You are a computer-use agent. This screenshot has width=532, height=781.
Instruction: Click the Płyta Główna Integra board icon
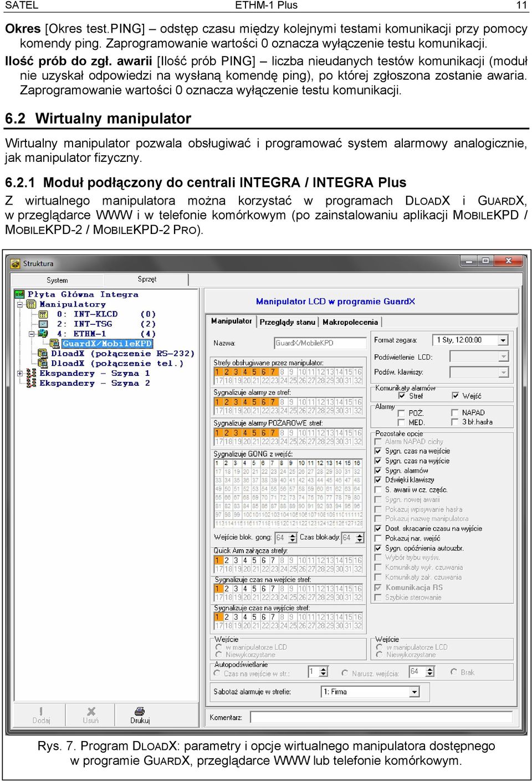(19, 294)
